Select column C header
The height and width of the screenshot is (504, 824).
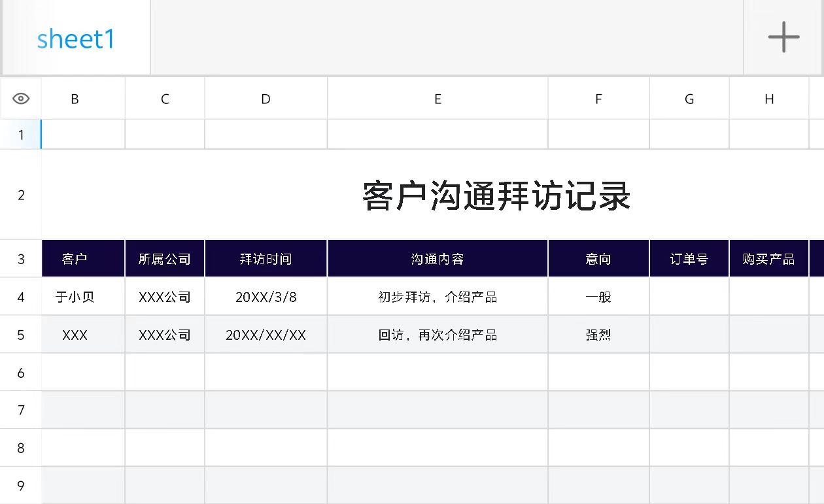click(165, 99)
